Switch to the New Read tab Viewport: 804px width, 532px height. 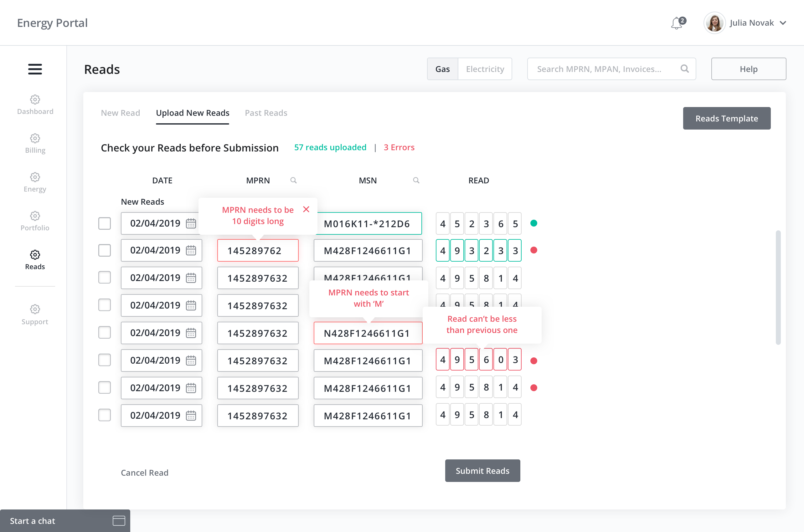[120, 113]
